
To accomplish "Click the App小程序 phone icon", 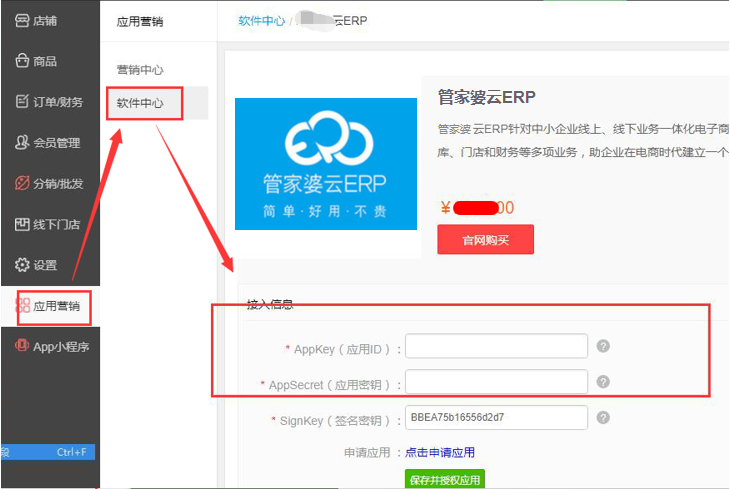I will pyautogui.click(x=22, y=346).
